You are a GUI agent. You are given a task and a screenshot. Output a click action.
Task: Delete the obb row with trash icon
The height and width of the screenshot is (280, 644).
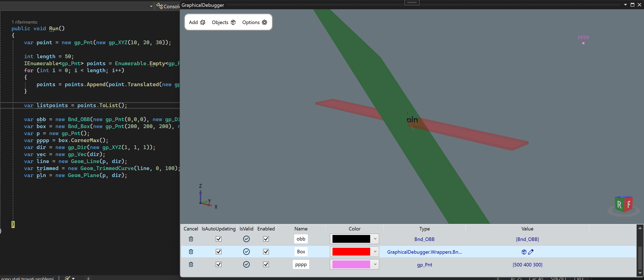pyautogui.click(x=191, y=239)
